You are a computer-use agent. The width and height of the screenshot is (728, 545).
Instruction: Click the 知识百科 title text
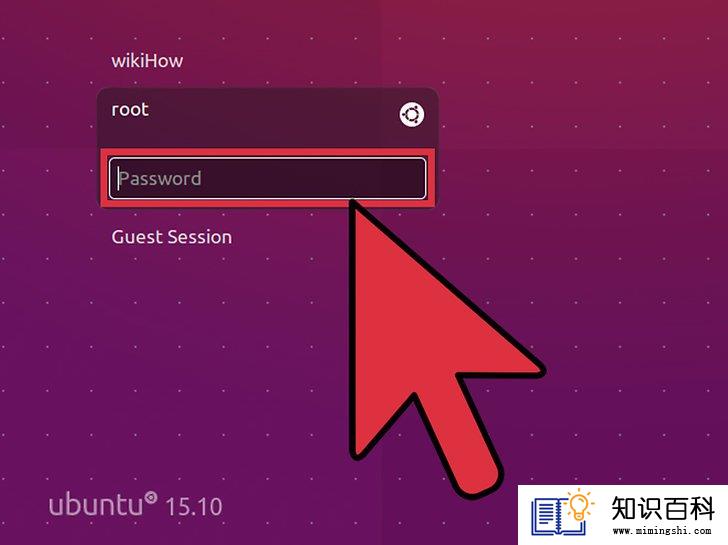click(663, 508)
